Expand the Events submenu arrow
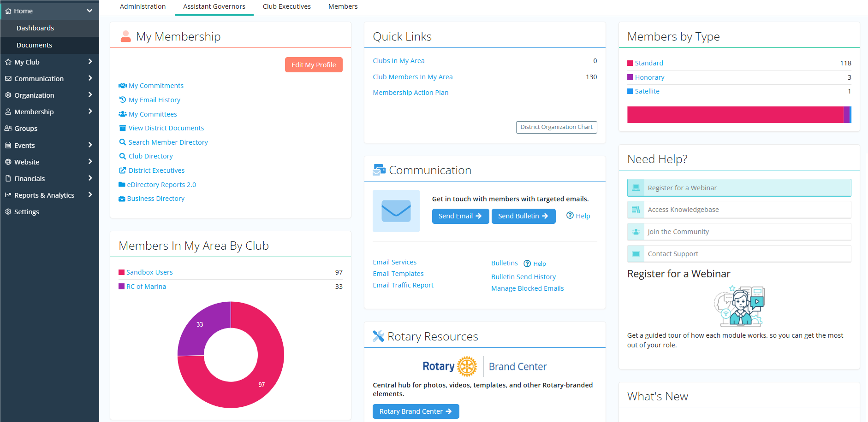This screenshot has width=868, height=422. click(x=90, y=145)
